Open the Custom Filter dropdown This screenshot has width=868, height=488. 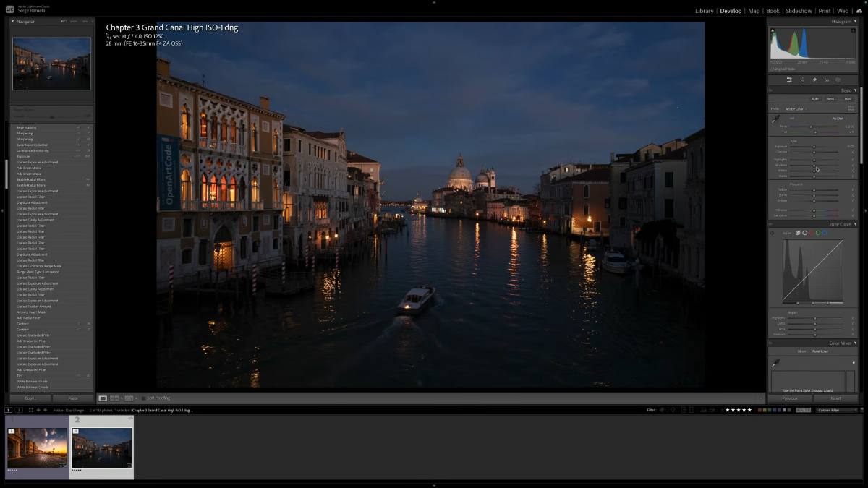[837, 410]
